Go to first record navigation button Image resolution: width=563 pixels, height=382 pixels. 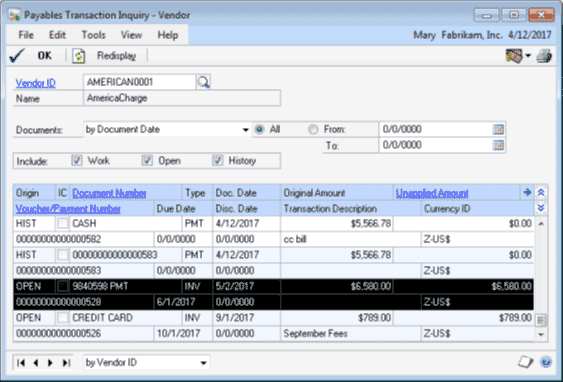[x=21, y=363]
